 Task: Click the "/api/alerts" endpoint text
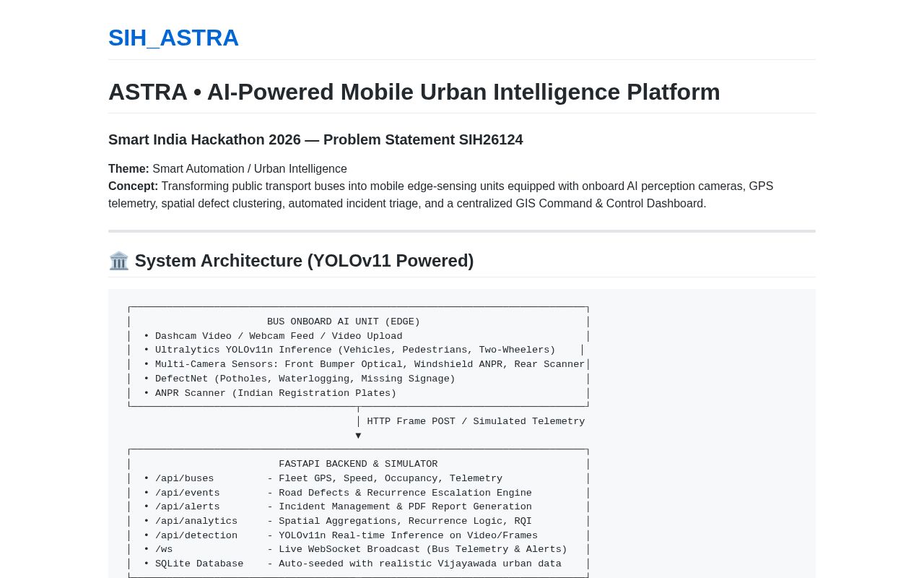coord(187,506)
